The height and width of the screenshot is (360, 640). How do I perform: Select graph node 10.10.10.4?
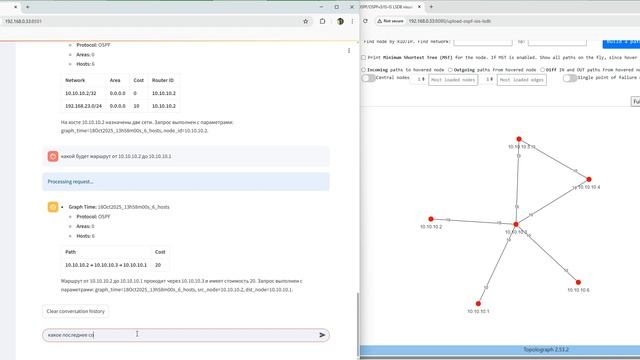[589, 179]
